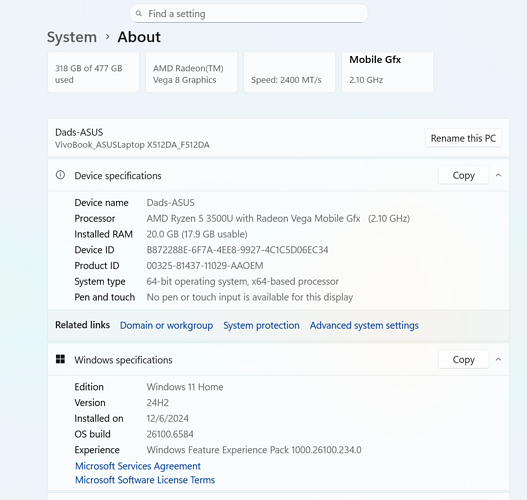
Task: Open the storage card showing 318 GB used
Action: (x=93, y=72)
